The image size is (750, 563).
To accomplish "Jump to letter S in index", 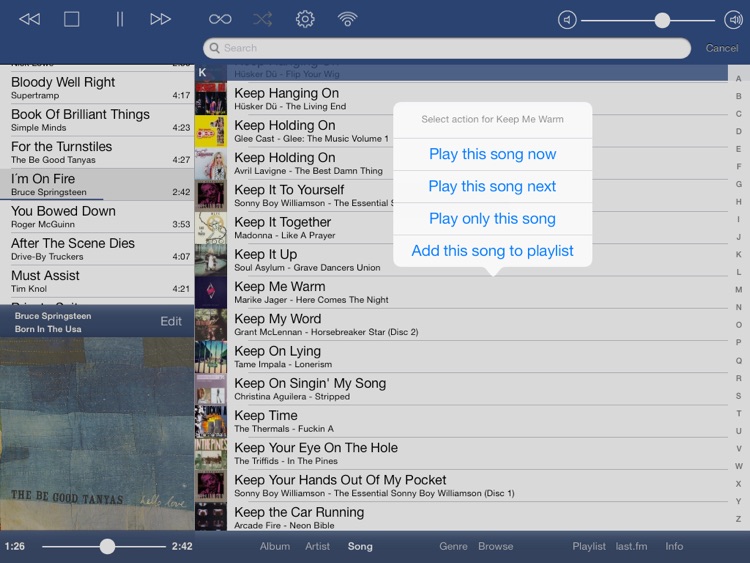I will 739,396.
